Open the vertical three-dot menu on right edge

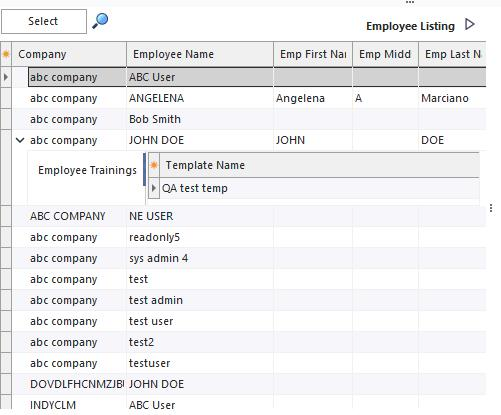tap(491, 208)
